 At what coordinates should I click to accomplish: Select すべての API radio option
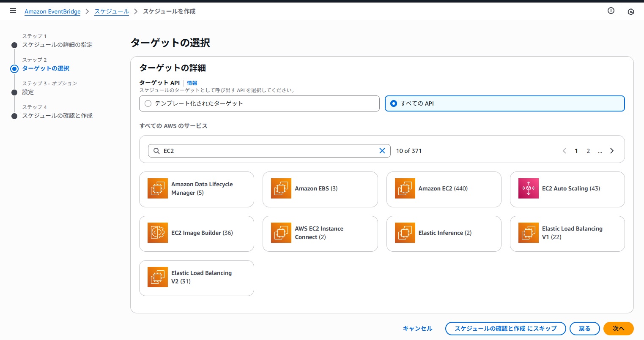(x=394, y=103)
